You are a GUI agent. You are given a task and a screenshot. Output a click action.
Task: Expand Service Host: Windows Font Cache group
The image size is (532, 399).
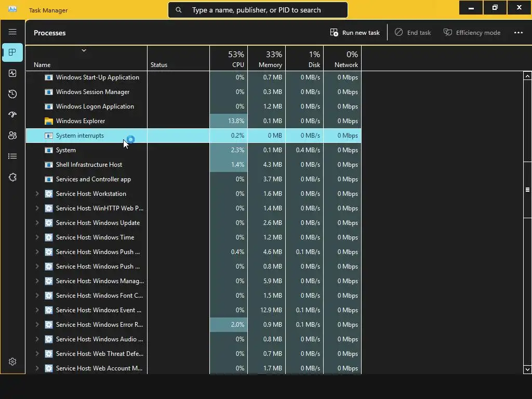click(37, 296)
